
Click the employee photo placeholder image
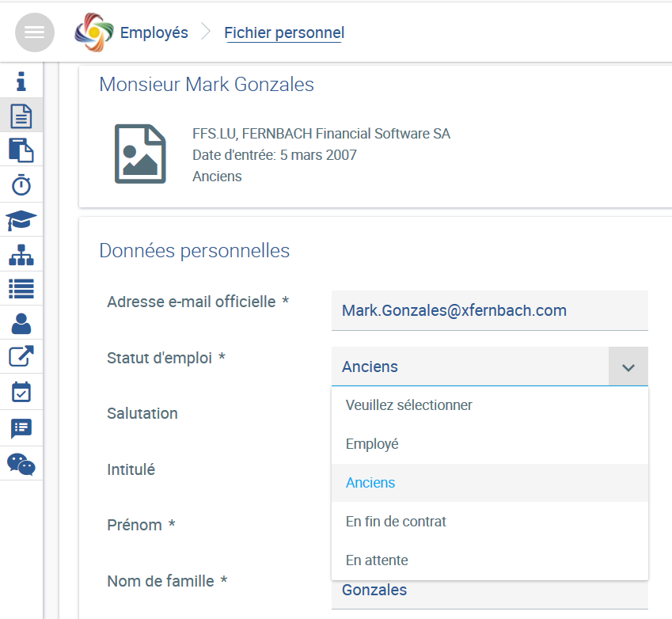[140, 154]
